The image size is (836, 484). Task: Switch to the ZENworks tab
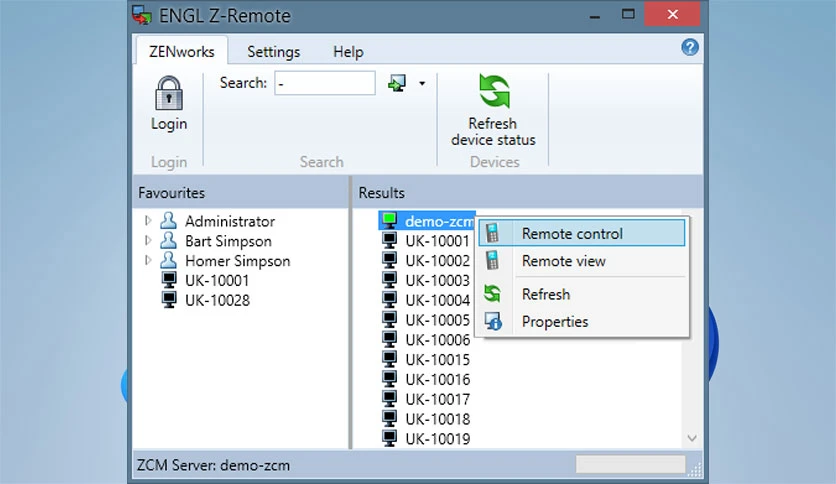pyautogui.click(x=182, y=51)
